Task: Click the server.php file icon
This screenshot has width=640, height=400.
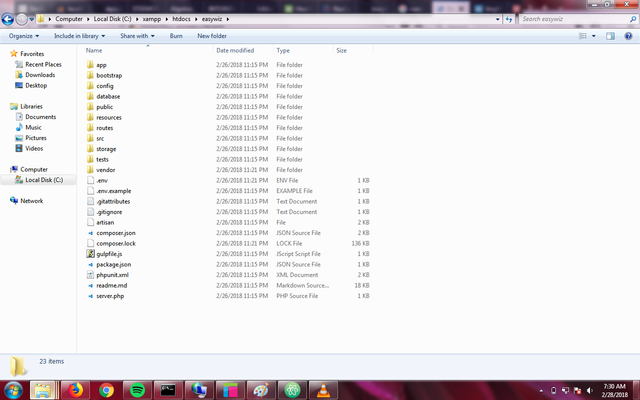Action: coord(90,296)
